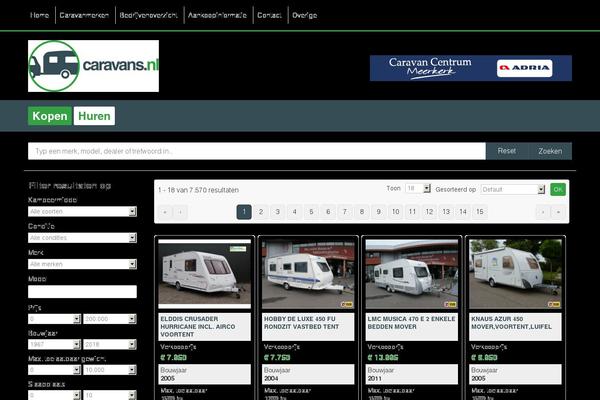This screenshot has height=400, width=600.
Task: Open the Gesorteerd op Default dropdown
Action: [x=513, y=189]
